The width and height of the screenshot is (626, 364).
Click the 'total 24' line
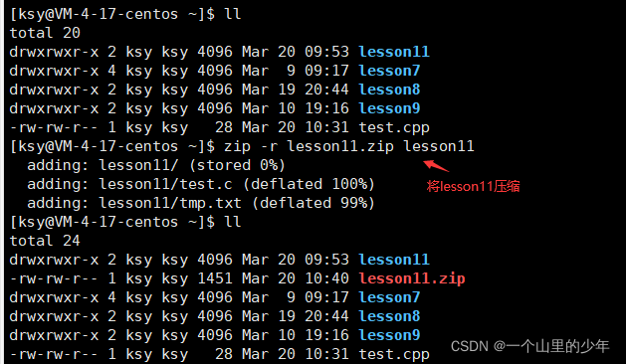45,241
